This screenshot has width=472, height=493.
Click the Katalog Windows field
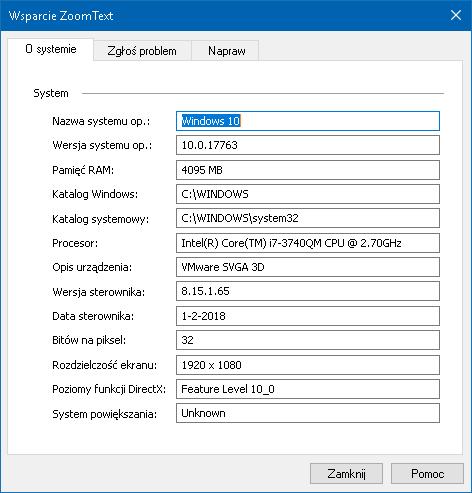point(308,194)
